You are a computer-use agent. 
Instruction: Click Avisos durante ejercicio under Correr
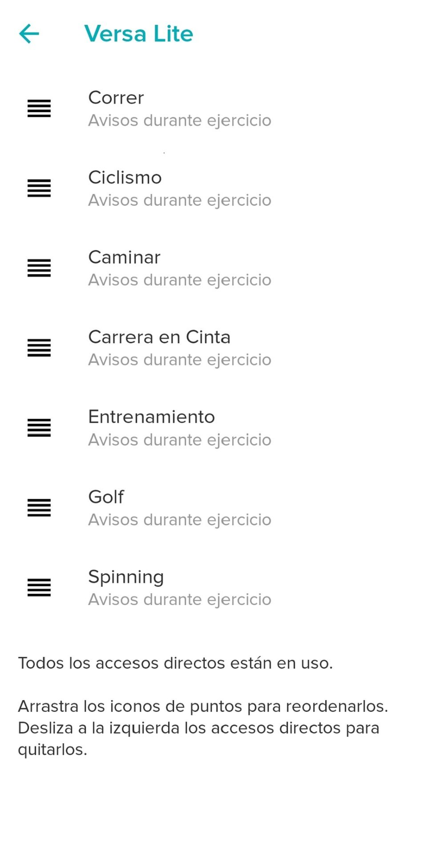click(180, 120)
